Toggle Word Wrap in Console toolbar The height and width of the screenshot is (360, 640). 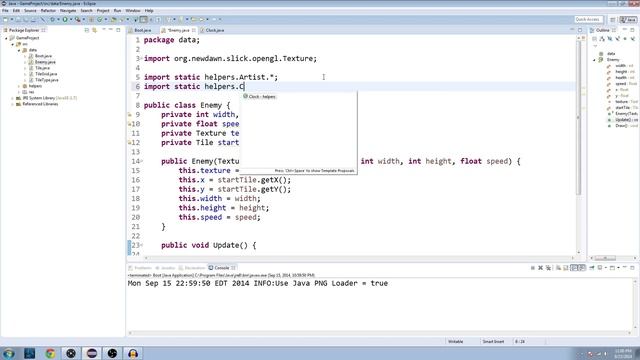[574, 268]
